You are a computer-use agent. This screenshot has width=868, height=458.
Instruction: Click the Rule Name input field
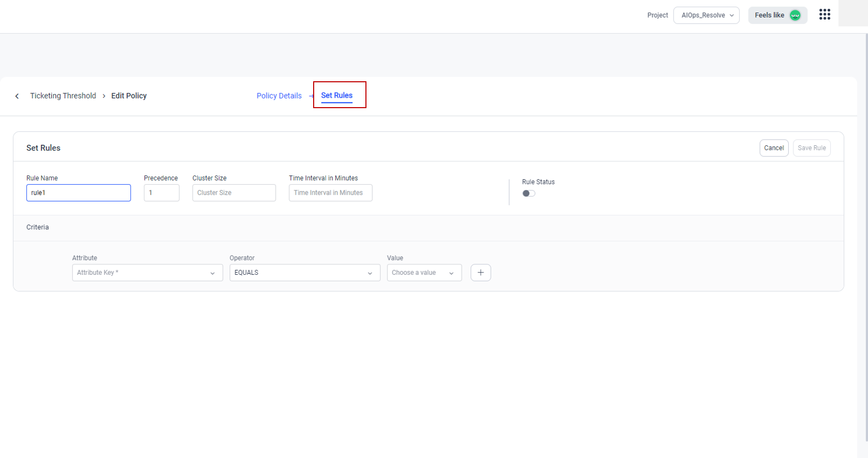(79, 193)
